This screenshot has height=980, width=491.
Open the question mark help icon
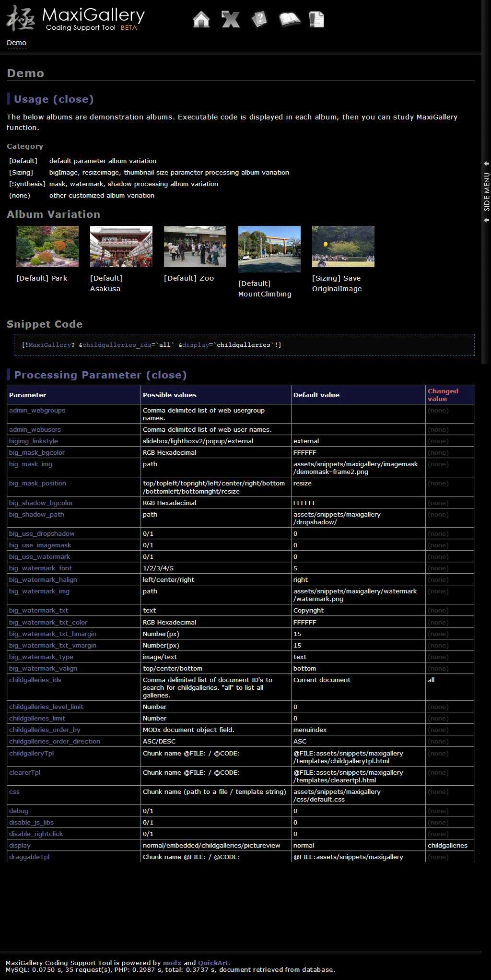click(259, 20)
